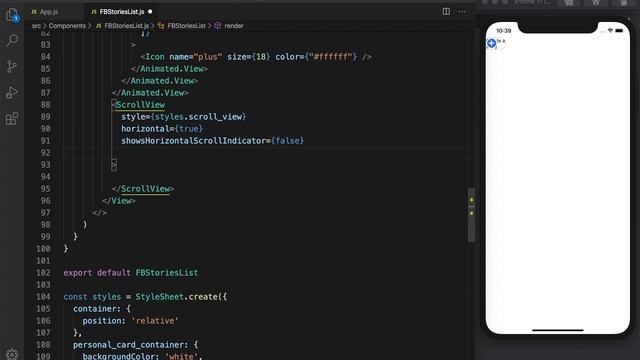Click horizontal={true} on line 90
The width and height of the screenshot is (640, 360).
[x=162, y=129]
